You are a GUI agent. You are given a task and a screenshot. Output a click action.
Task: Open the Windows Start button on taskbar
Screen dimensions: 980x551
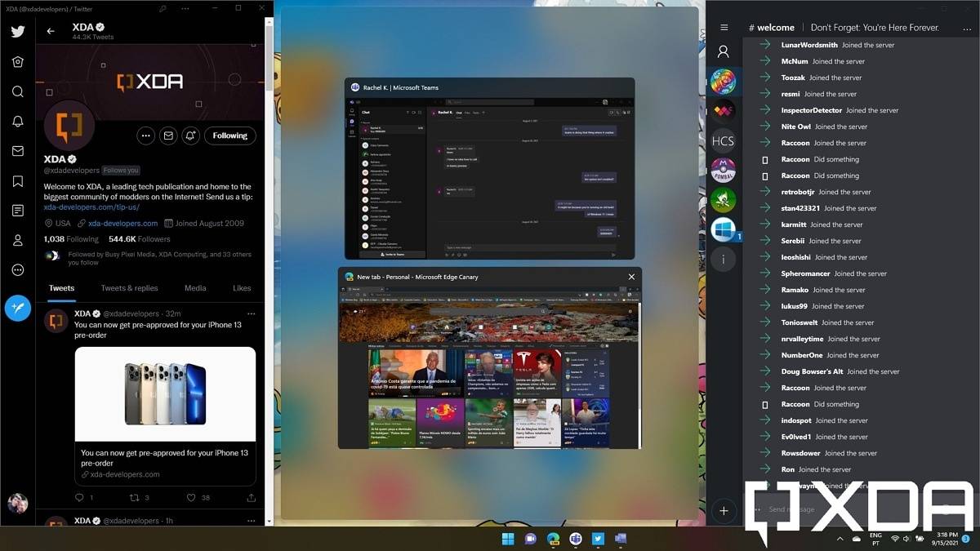pos(508,539)
